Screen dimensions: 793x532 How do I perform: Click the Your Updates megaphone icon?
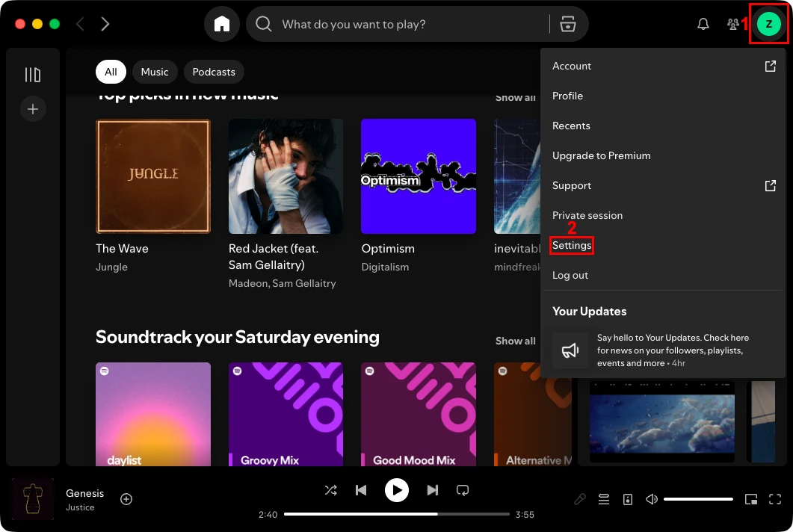click(x=570, y=350)
